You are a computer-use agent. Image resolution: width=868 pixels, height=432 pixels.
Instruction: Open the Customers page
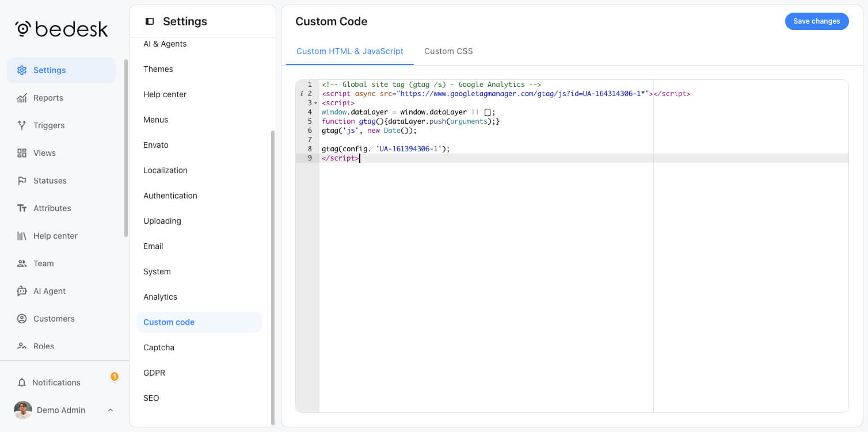tap(61, 319)
